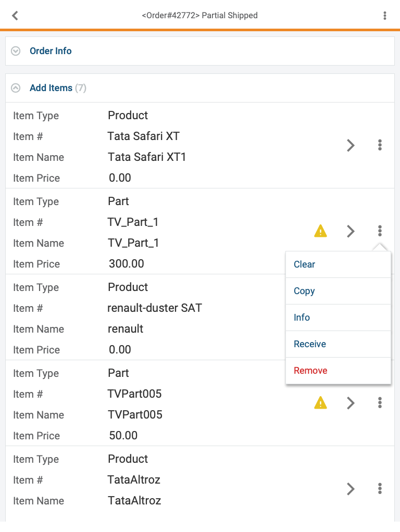Click the TataAltroz item number value
The height and width of the screenshot is (532, 400).
coord(134,479)
